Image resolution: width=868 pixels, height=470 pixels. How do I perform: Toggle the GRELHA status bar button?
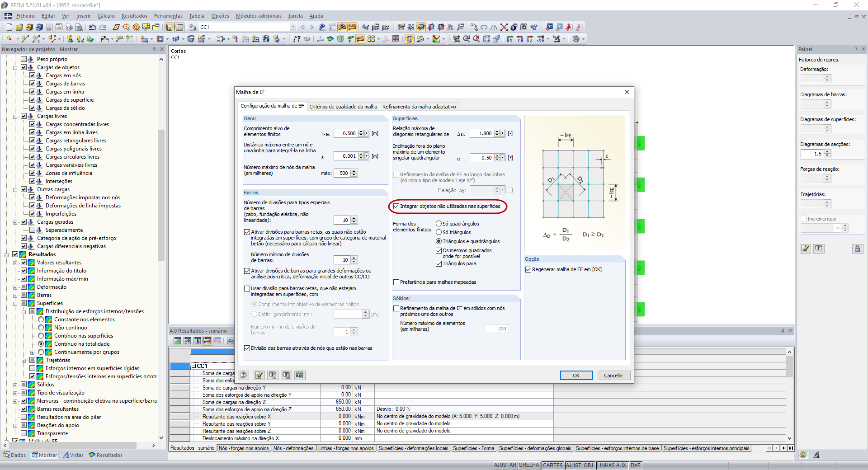click(528, 465)
